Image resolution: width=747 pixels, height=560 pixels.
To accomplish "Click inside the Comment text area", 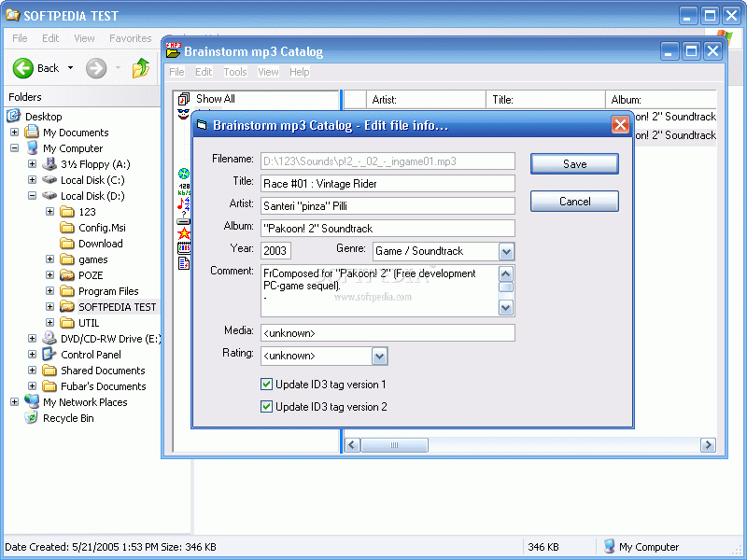I will click(380, 290).
